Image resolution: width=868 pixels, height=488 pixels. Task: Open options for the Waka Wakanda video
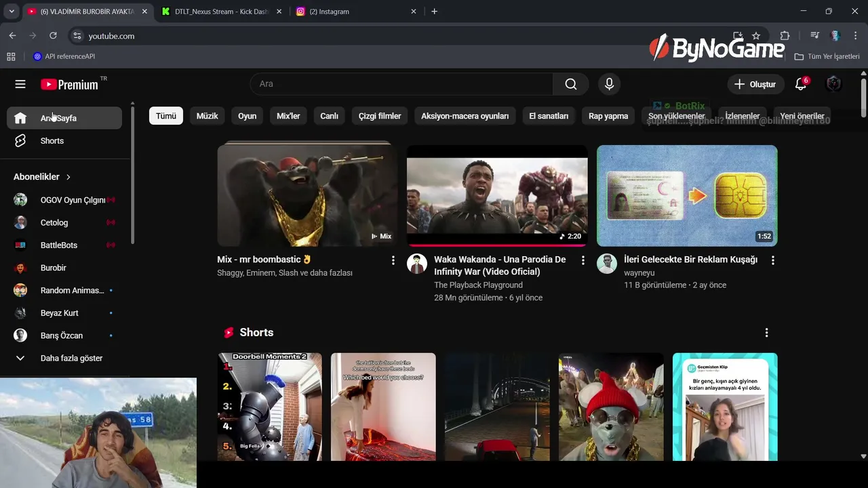(x=583, y=260)
